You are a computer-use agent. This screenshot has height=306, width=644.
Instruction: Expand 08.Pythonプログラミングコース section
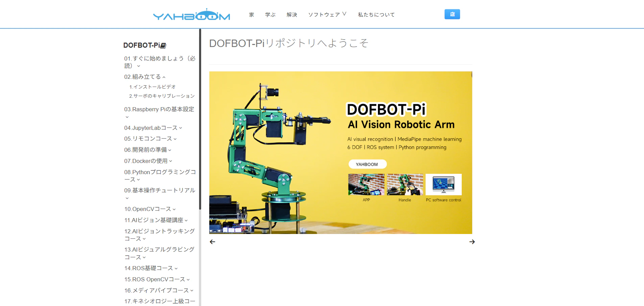[x=160, y=175]
